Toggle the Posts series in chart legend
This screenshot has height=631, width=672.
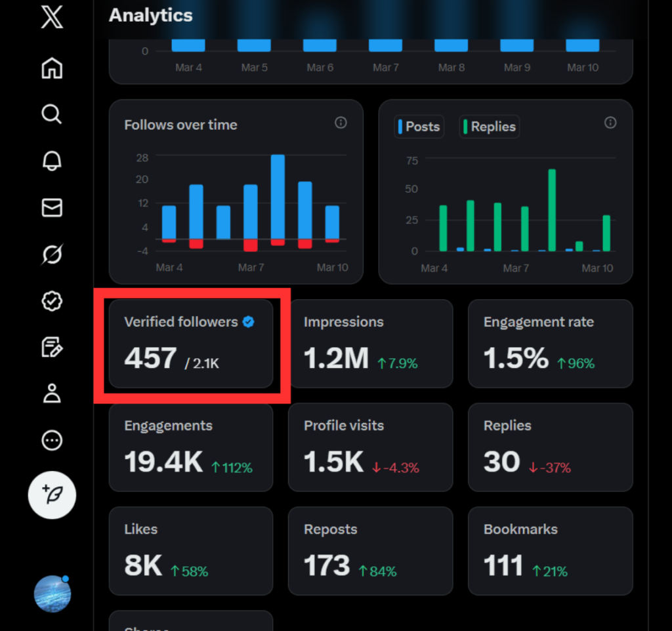tap(419, 127)
